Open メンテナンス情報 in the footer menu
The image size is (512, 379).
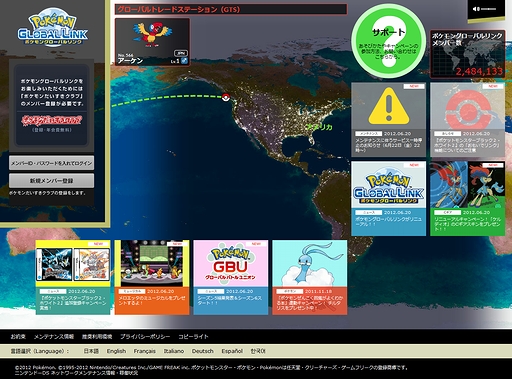tap(54, 337)
